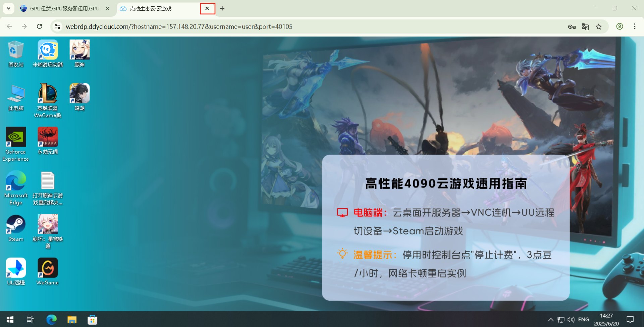This screenshot has width=644, height=327.
Task: Select the 崩坏：星穹铁道 shortcut
Action: click(x=48, y=231)
